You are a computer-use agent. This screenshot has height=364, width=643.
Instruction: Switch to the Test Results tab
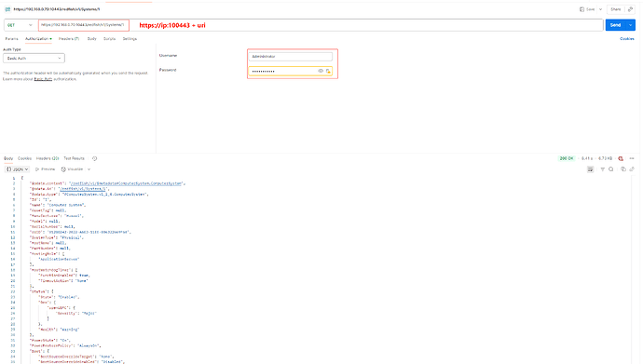[75, 158]
